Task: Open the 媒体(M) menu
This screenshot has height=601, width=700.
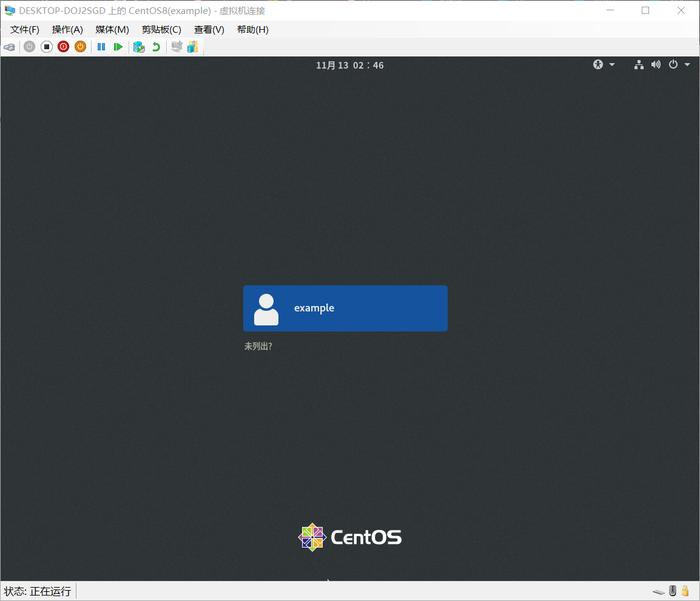Action: point(112,30)
